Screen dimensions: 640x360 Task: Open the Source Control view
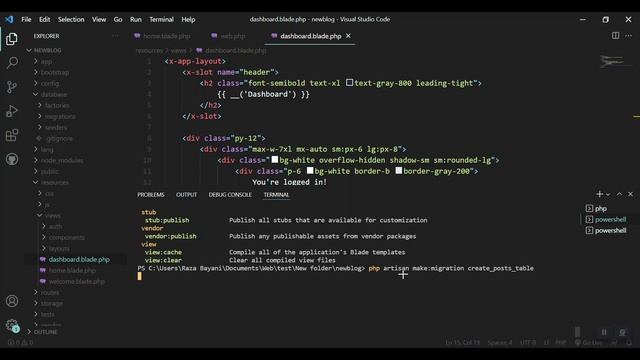12,87
